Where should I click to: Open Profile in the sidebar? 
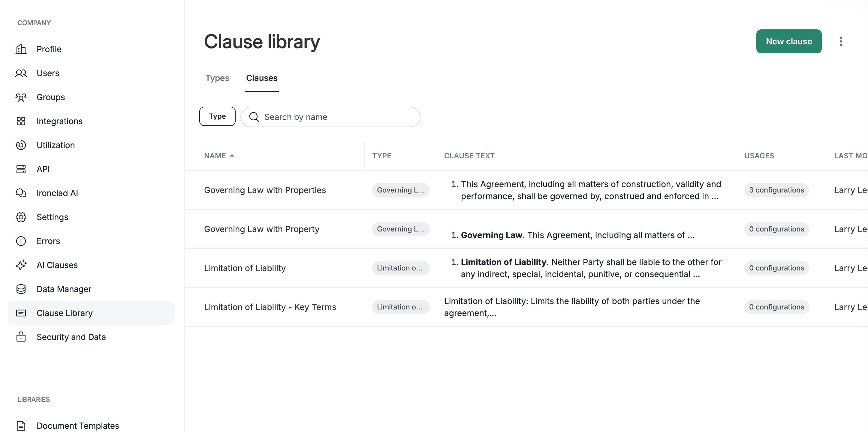click(91, 49)
